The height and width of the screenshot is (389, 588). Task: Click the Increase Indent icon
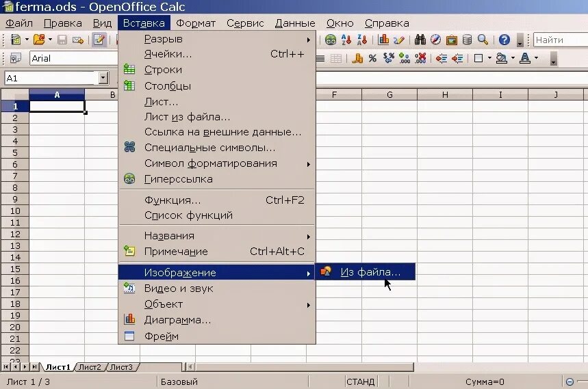[x=457, y=58]
